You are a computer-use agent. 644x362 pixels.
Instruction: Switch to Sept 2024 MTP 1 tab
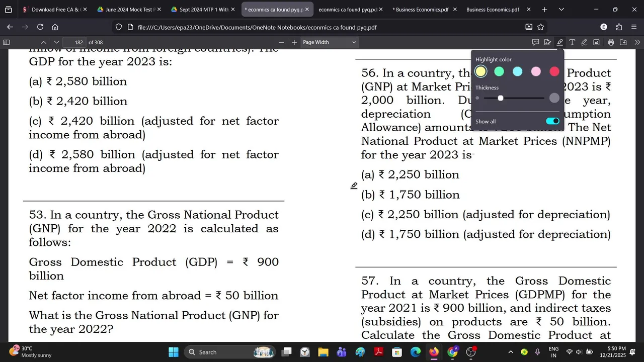pos(202,10)
